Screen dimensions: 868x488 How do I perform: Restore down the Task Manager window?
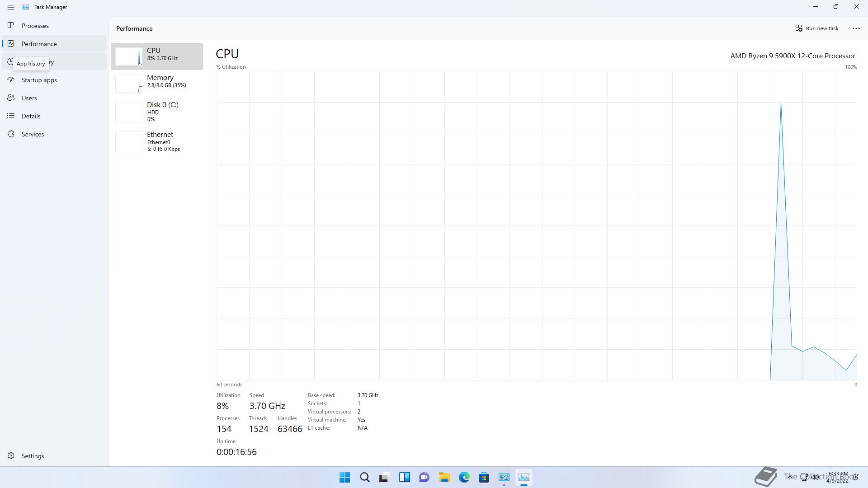tap(836, 7)
